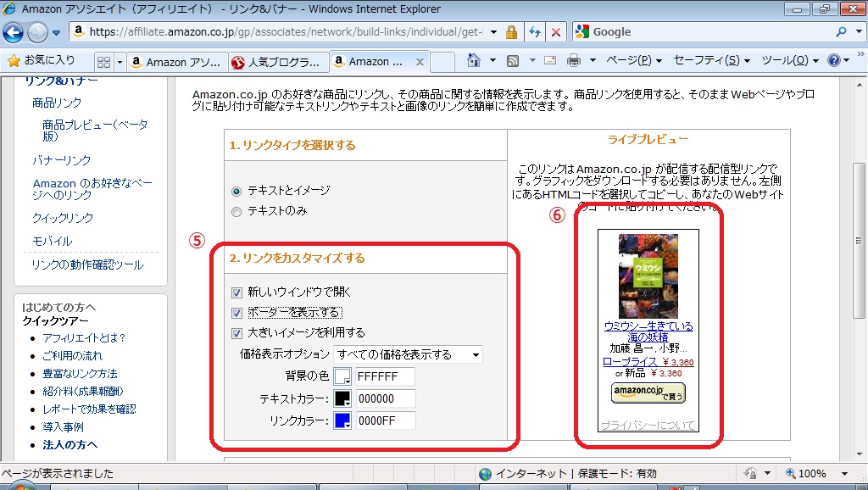The width and height of the screenshot is (868, 490).
Task: Open リンクの動作確認ツール link
Action: (87, 265)
